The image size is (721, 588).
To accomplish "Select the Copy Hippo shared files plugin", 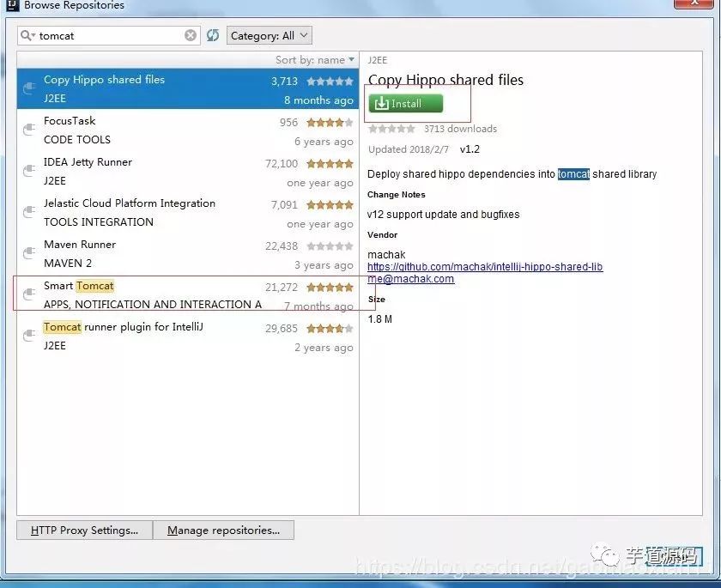I will click(188, 88).
